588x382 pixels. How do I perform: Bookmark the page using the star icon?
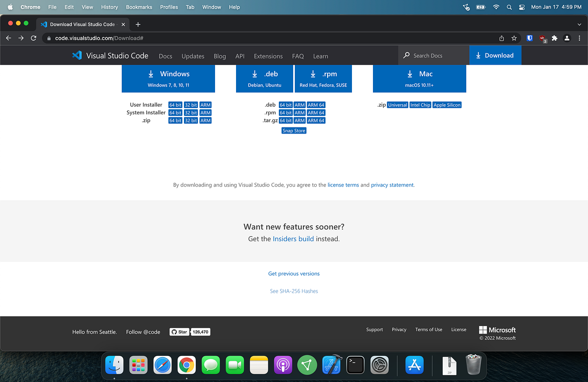pyautogui.click(x=514, y=38)
